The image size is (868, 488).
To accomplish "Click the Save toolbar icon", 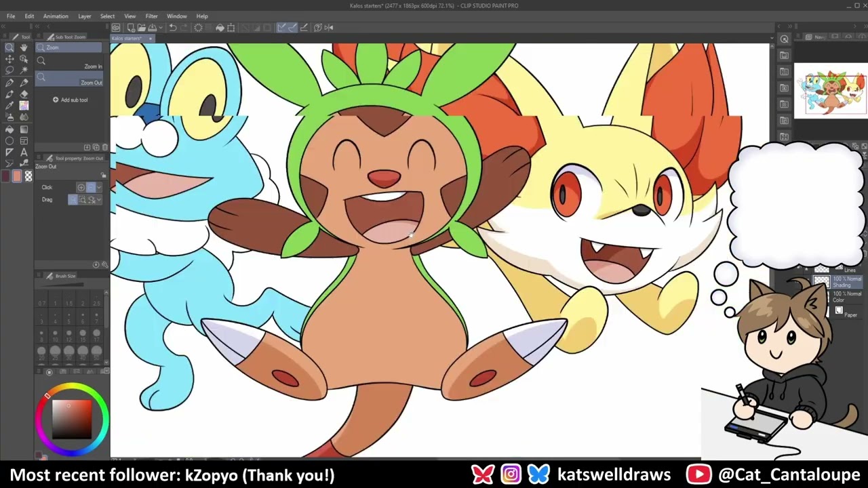I will click(x=152, y=28).
